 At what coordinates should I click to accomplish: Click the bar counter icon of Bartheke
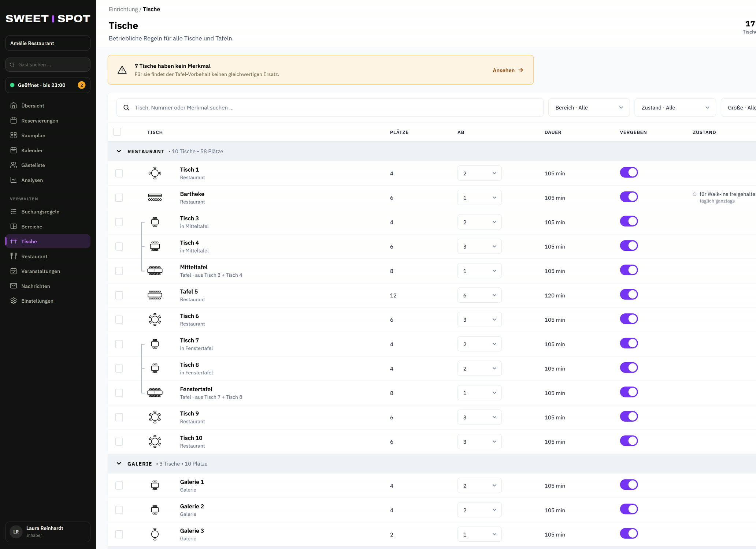[155, 198]
